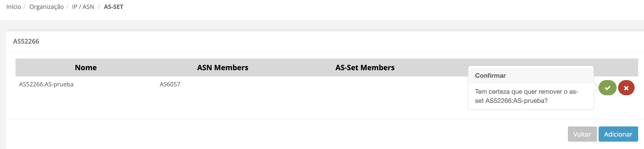Image resolution: width=644 pixels, height=149 pixels.
Task: Cancel removal with red X icon
Action: pyautogui.click(x=626, y=88)
